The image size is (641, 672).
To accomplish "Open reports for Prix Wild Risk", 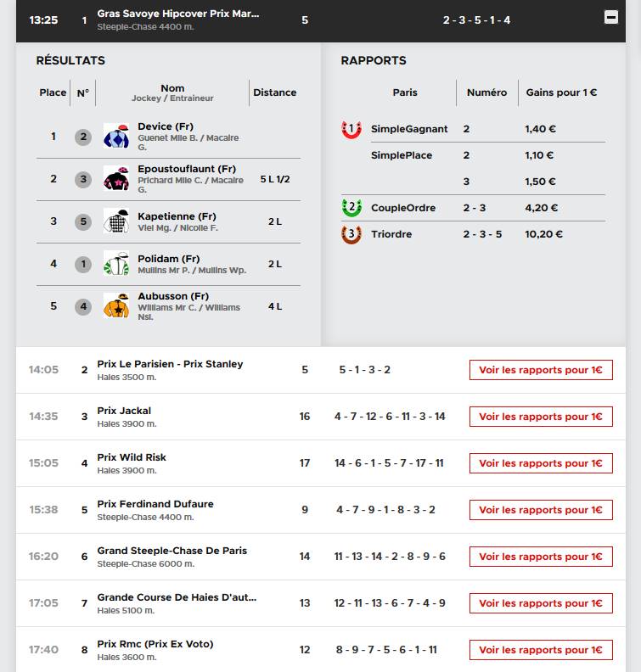I will 541,463.
